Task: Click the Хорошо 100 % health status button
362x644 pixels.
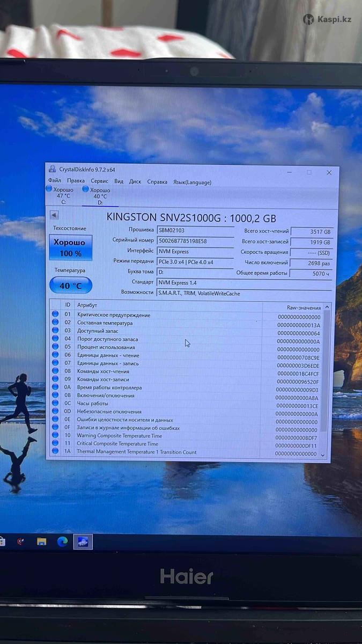Action: 70,248
